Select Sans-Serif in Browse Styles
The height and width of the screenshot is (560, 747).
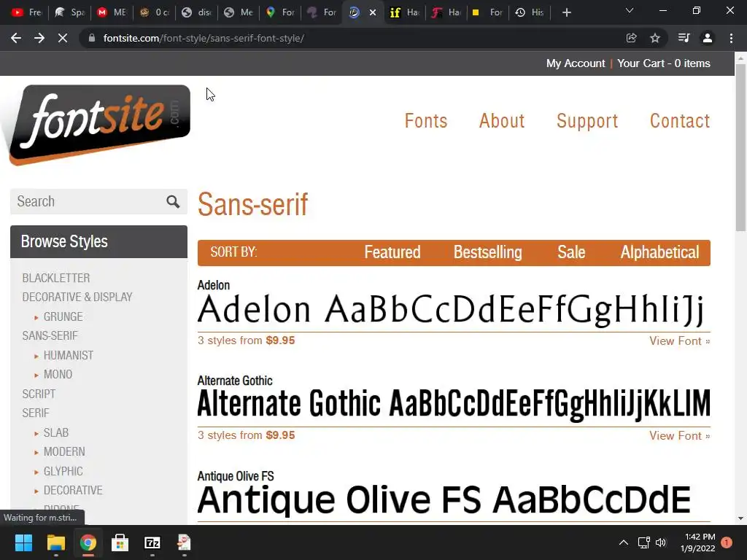pyautogui.click(x=50, y=335)
